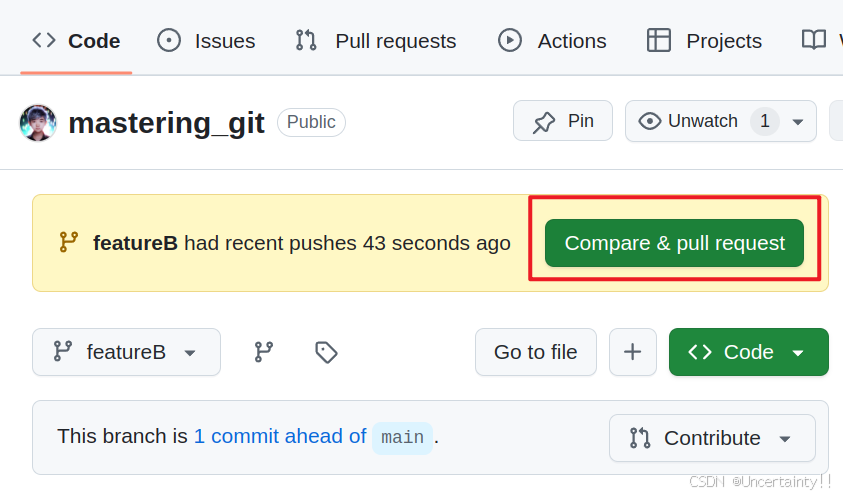This screenshot has height=497, width=843.
Task: Click the Go to file button
Action: (535, 352)
